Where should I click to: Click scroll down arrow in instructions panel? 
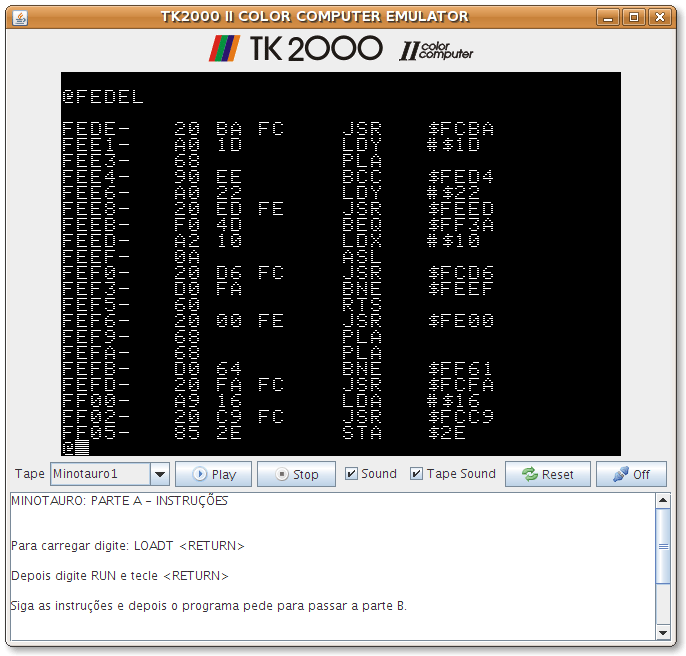(x=663, y=632)
